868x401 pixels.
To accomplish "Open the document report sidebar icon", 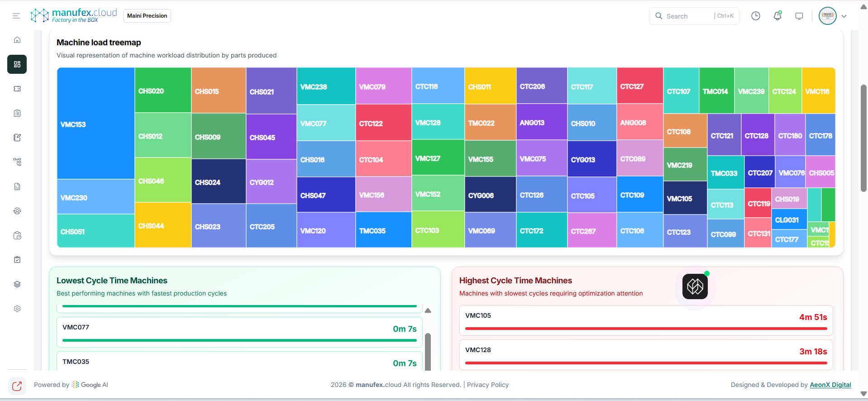I will 17,186.
